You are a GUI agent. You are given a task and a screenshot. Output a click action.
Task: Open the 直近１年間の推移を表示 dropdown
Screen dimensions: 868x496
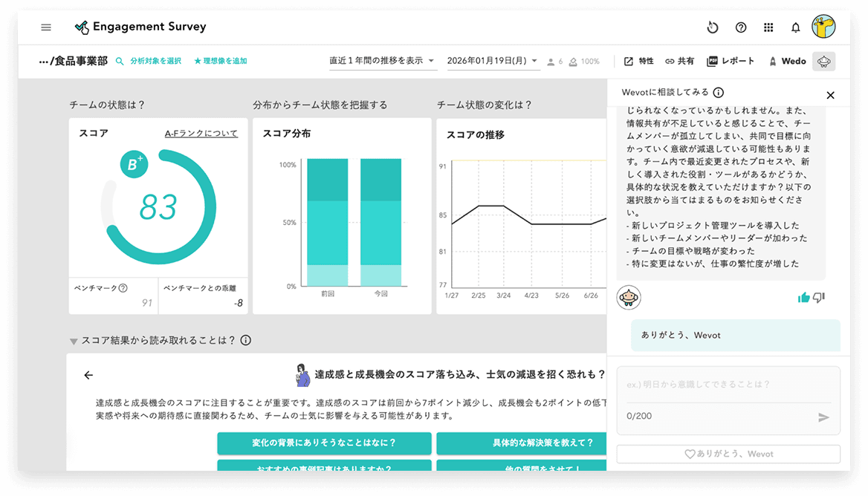point(383,60)
